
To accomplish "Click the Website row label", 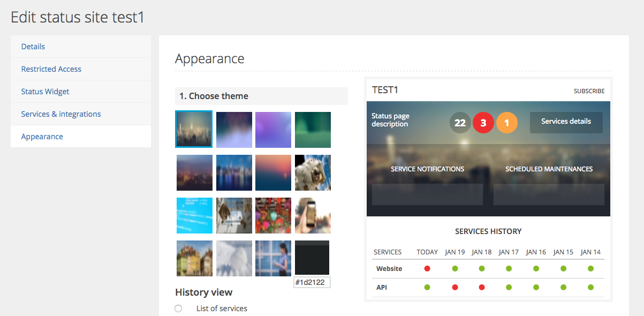I will coord(389,269).
